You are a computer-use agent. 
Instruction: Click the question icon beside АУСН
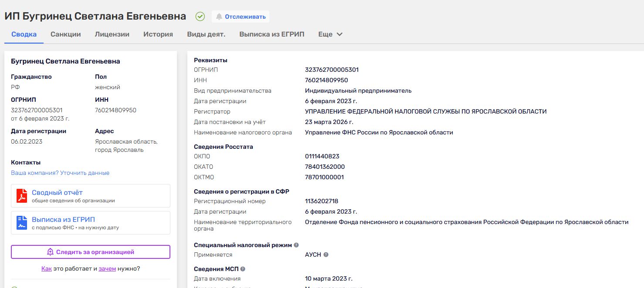coord(326,255)
